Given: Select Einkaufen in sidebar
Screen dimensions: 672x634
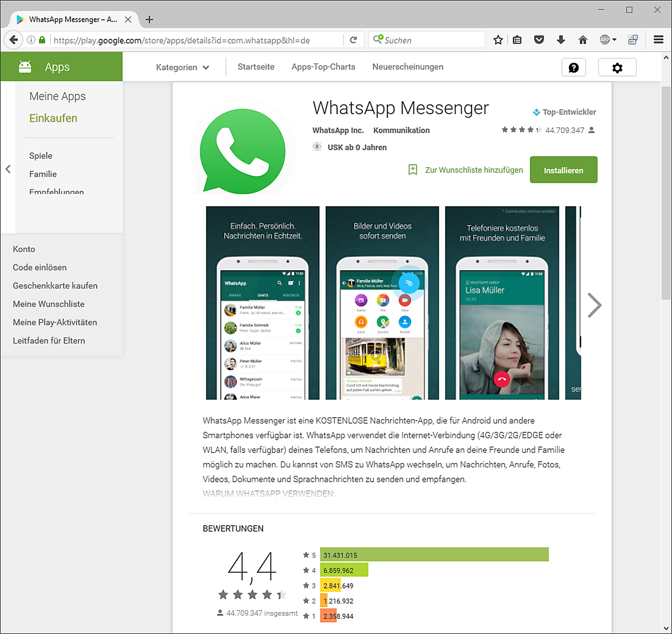Looking at the screenshot, I should tap(53, 118).
